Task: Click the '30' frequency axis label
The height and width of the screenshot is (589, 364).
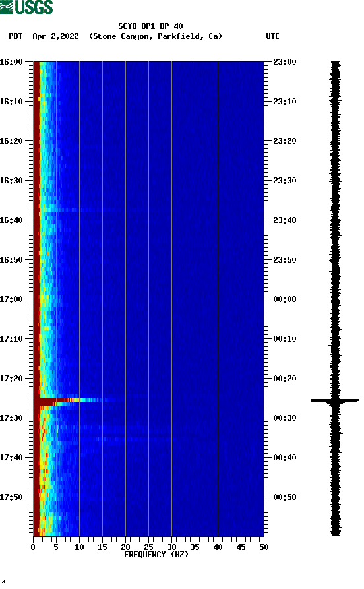Action: tap(171, 547)
